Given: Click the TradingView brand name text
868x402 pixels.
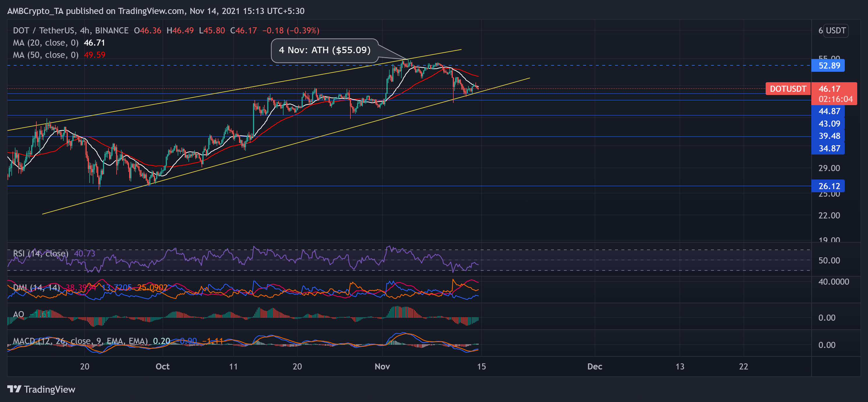Looking at the screenshot, I should [49, 389].
